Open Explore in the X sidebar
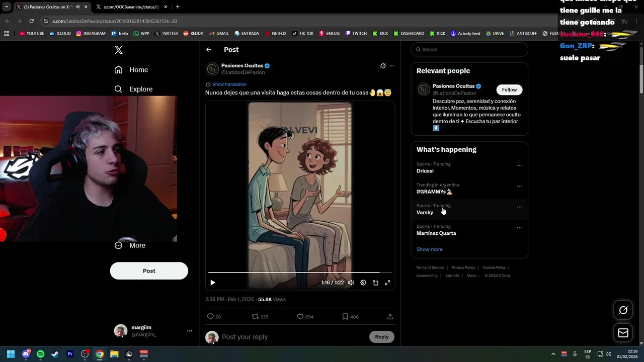 tap(133, 89)
